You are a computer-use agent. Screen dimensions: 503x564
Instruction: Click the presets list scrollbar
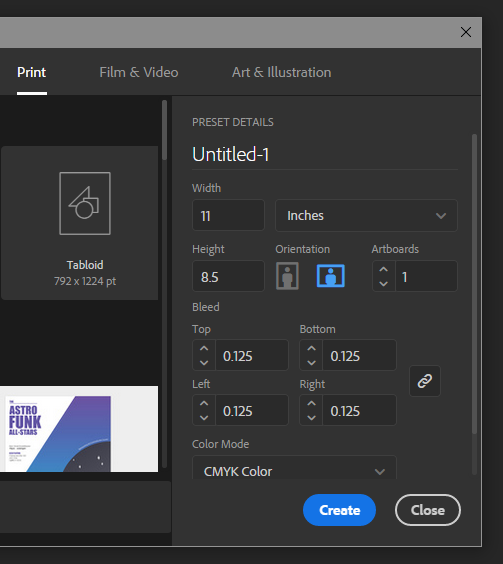(x=164, y=130)
